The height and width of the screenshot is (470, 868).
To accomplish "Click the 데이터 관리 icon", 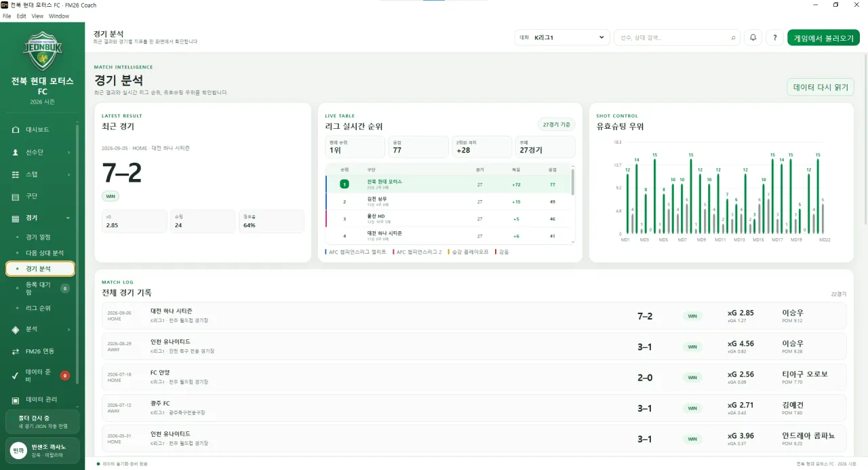I will tap(16, 400).
